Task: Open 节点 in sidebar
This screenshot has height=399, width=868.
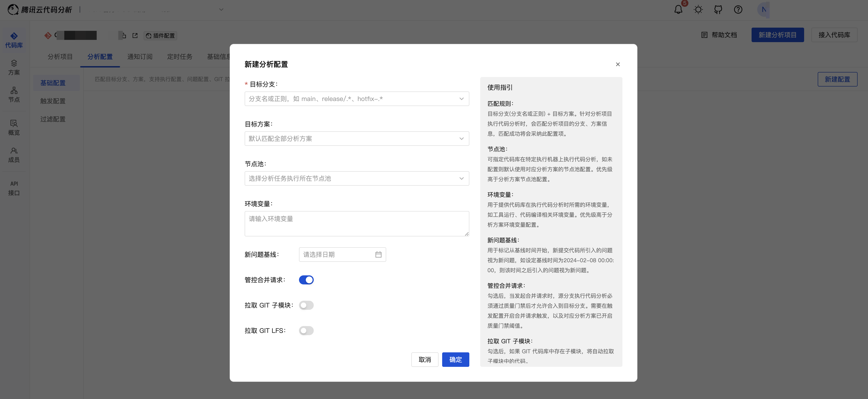Action: point(14,95)
